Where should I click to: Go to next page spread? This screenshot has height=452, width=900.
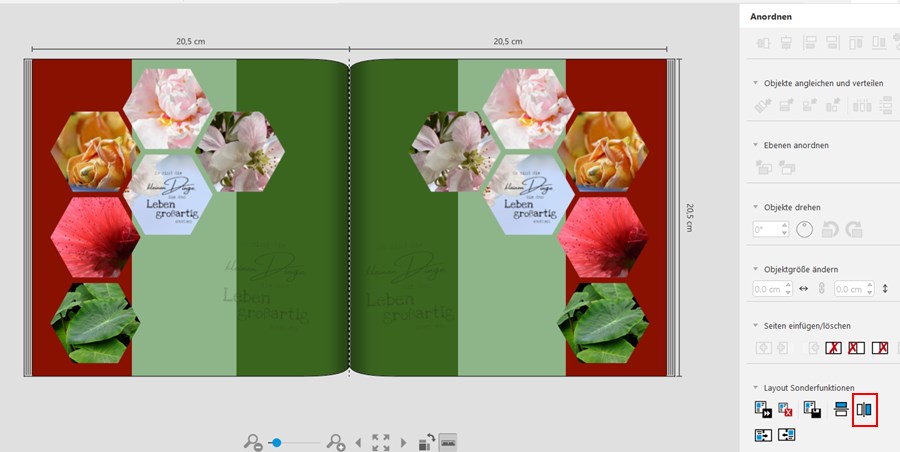[404, 443]
